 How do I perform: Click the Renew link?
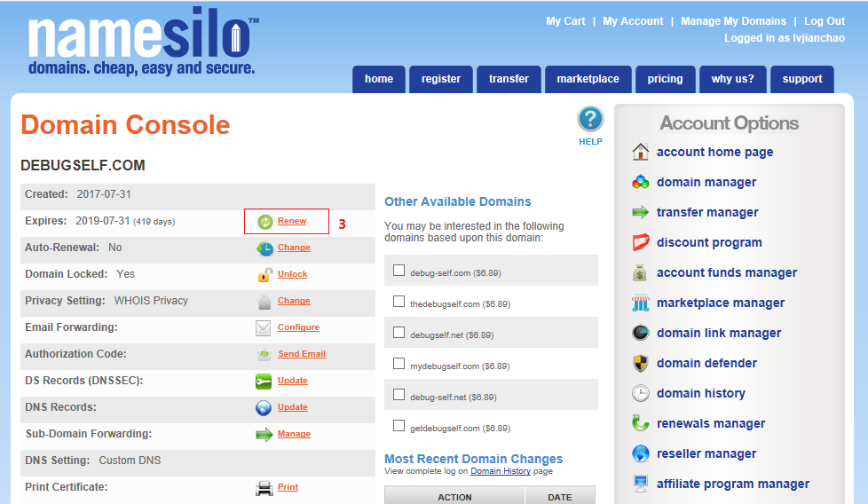292,221
